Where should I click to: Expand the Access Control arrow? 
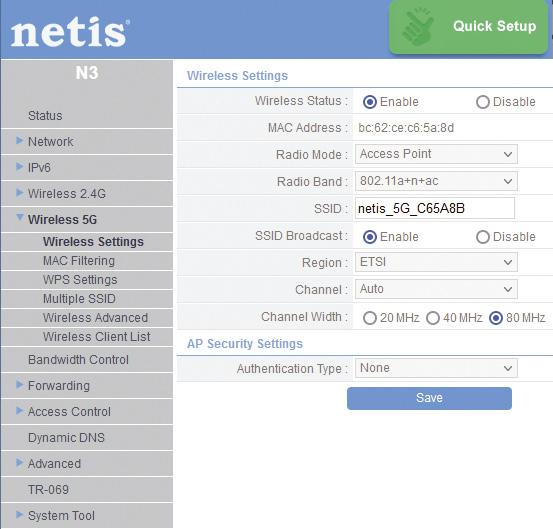point(20,411)
